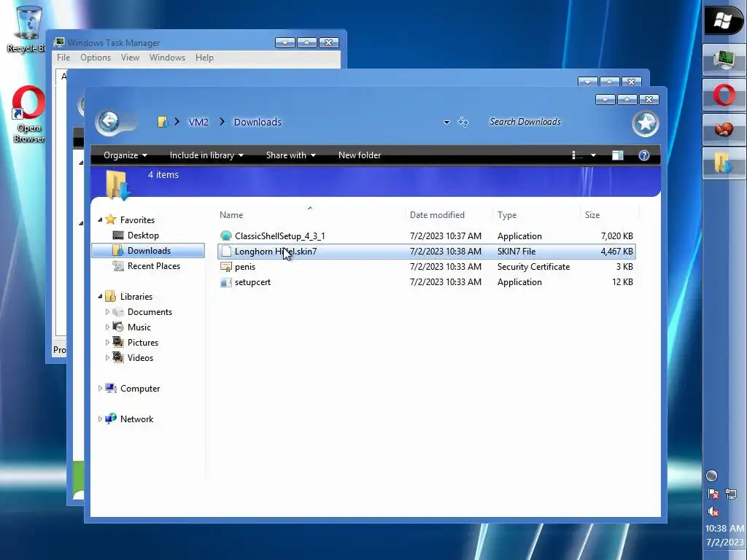Click the change view icon

point(578,155)
